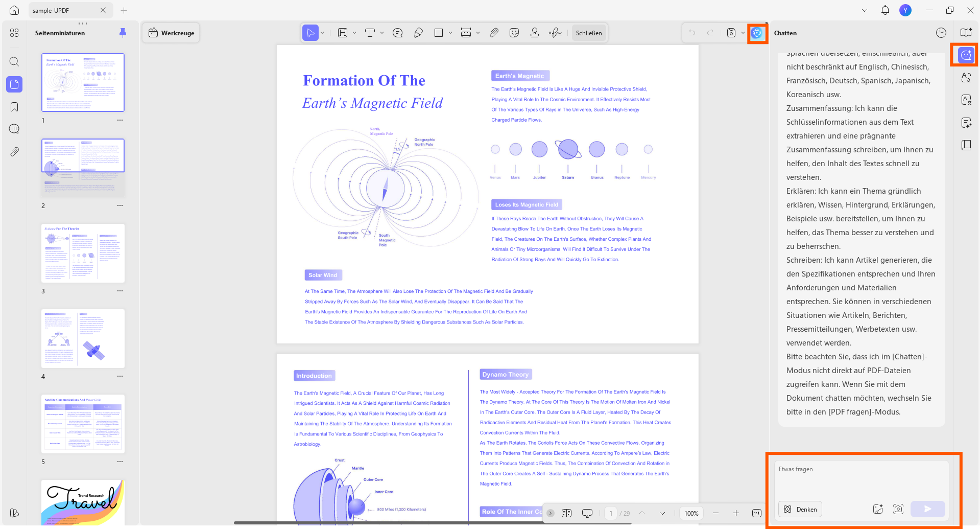Collapse the bottom page toolbar

click(551, 513)
